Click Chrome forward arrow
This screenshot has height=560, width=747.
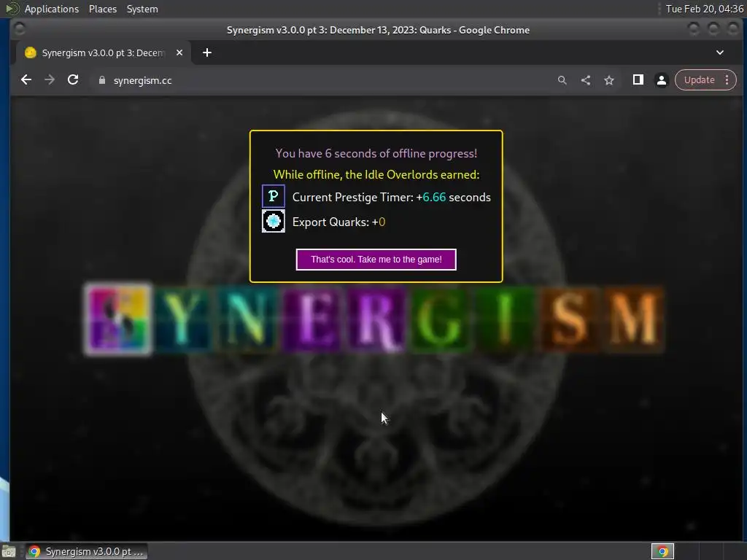(50, 80)
